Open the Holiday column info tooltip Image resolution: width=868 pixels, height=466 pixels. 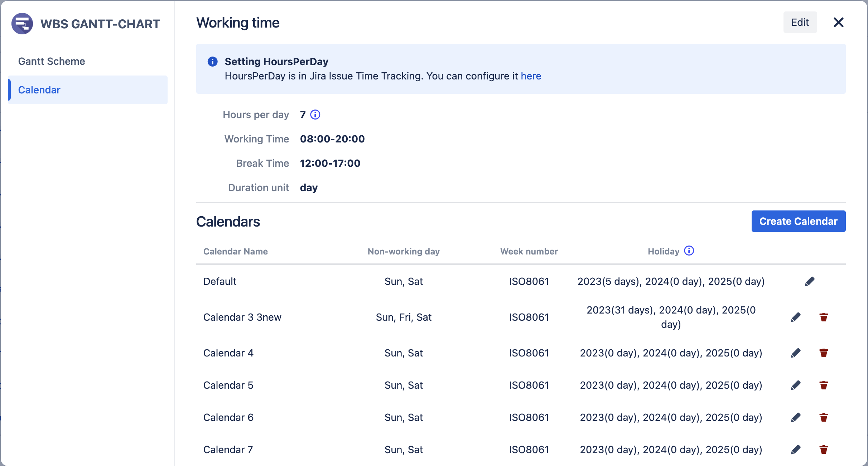[x=689, y=251]
